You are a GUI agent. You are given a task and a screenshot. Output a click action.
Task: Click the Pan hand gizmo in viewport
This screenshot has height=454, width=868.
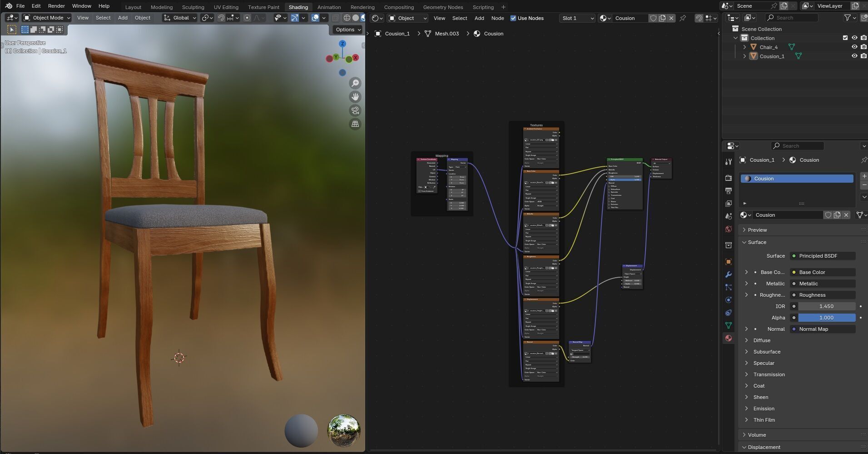[x=355, y=97]
